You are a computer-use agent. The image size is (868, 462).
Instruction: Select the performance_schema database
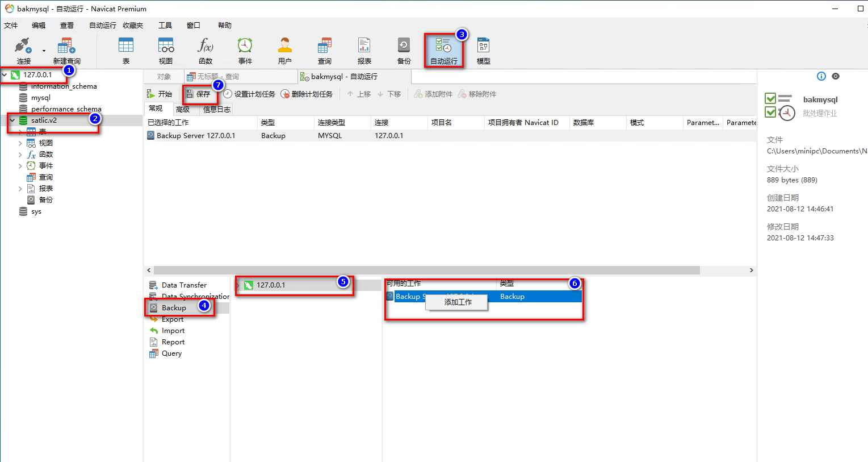point(66,109)
